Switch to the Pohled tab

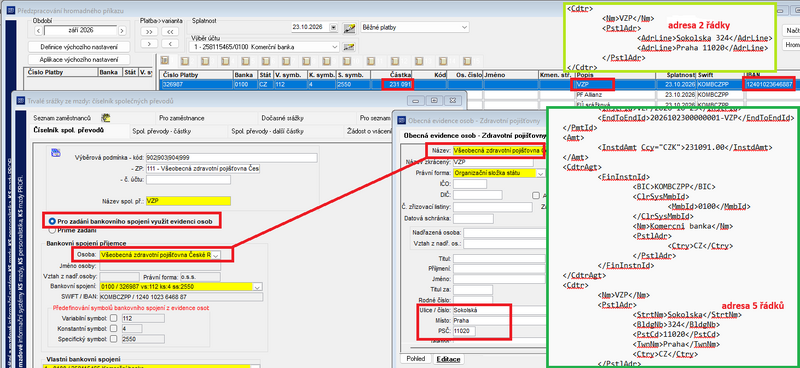pos(415,359)
